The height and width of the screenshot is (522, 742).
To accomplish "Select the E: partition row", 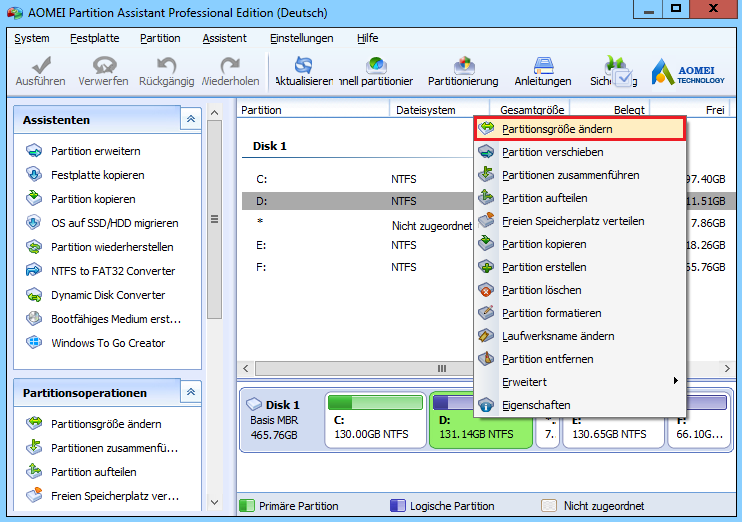I will click(358, 245).
